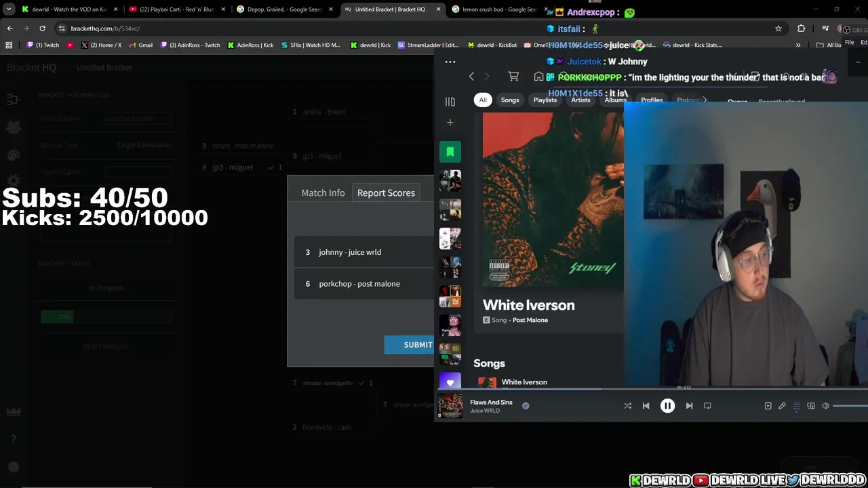Go to Spotify Home icon
868x488 pixels.
(x=538, y=77)
